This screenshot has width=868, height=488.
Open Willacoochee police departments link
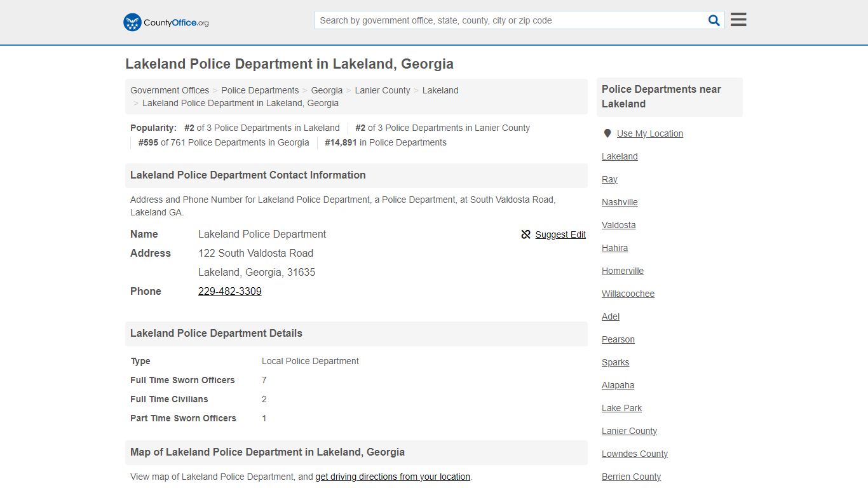628,294
